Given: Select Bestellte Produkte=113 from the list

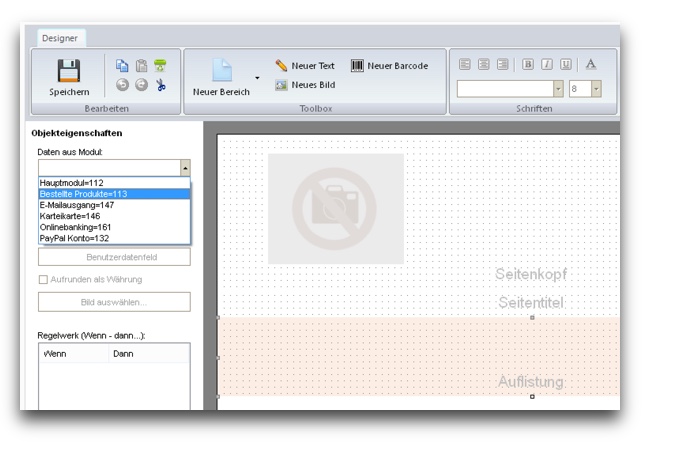Looking at the screenshot, I should [x=114, y=194].
